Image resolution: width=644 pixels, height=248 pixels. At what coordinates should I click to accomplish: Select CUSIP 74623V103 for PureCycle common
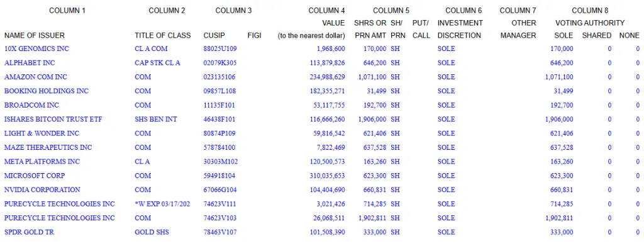[219, 218]
